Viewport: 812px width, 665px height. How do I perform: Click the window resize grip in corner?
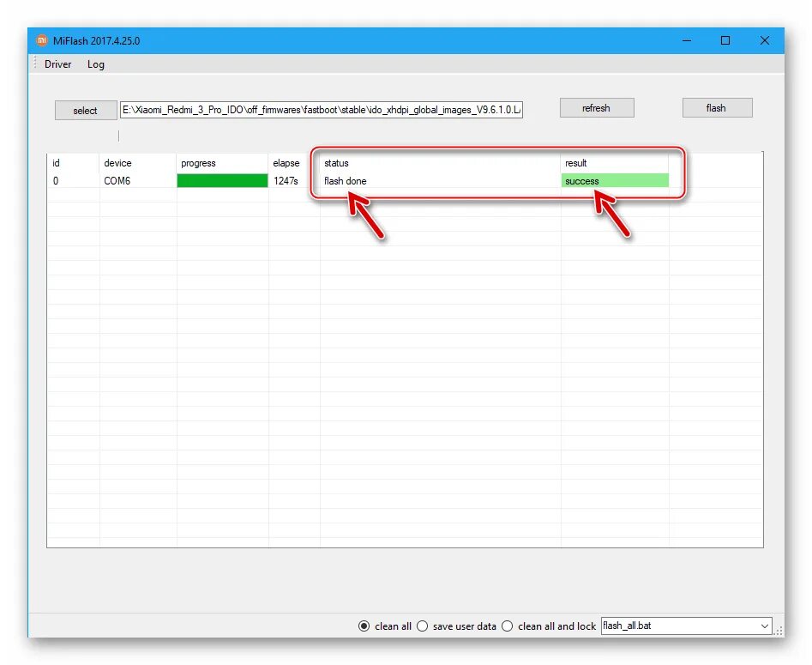[779, 632]
